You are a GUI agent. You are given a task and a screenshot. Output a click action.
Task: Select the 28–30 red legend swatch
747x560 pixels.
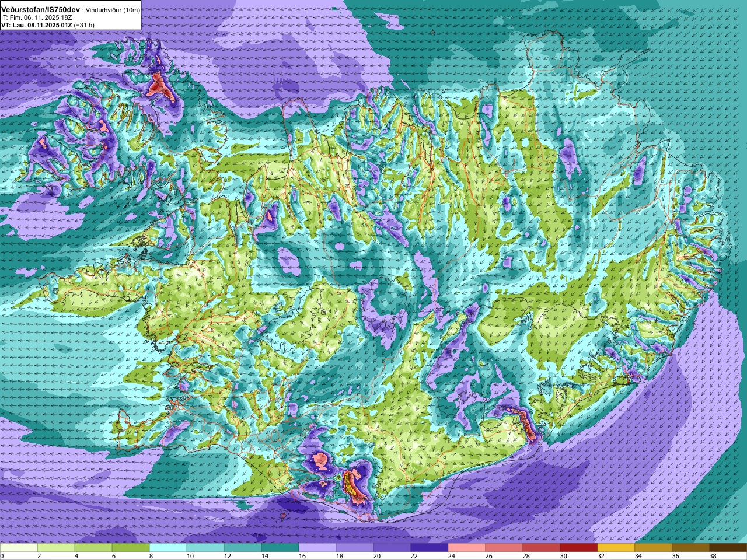pyautogui.click(x=542, y=548)
